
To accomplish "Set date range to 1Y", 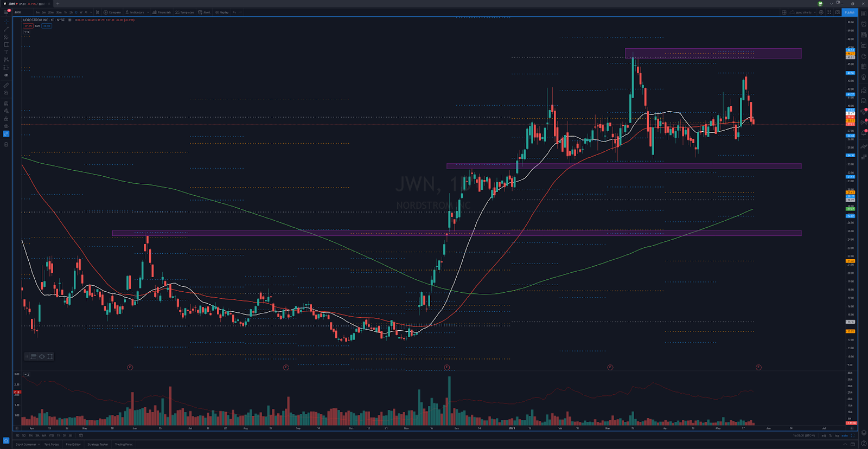I will coord(58,435).
